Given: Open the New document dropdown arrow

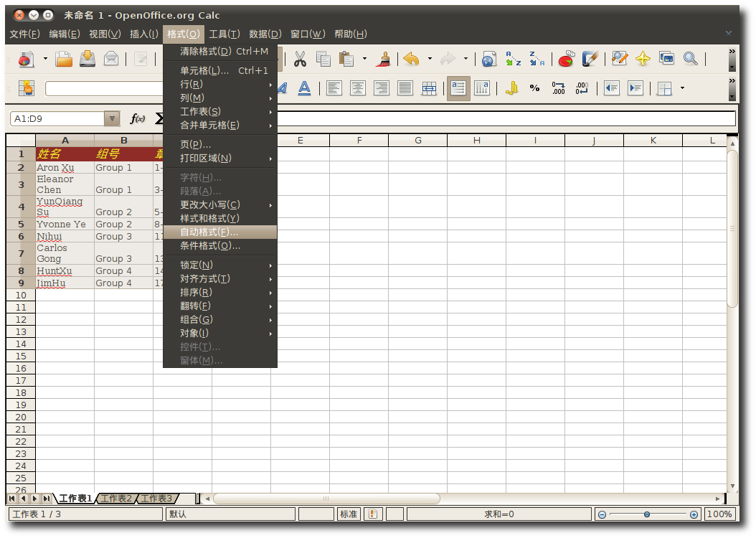Looking at the screenshot, I should point(45,60).
